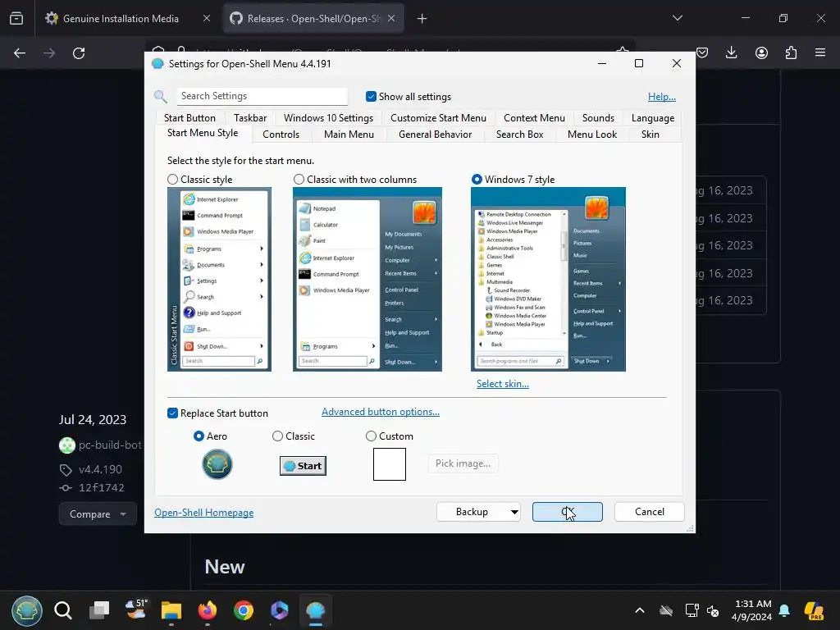This screenshot has height=630, width=840.
Task: Open the Windows 10 Settings tab
Action: click(328, 118)
